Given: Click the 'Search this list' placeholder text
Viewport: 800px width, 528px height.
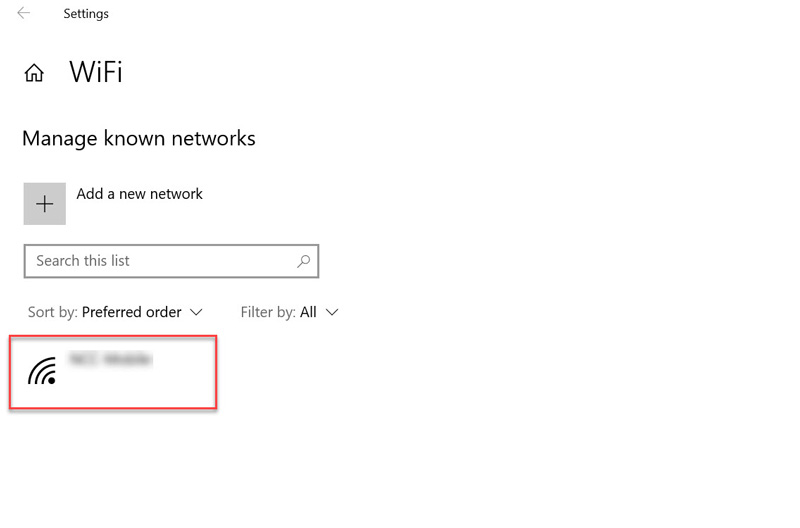Looking at the screenshot, I should pyautogui.click(x=83, y=261).
